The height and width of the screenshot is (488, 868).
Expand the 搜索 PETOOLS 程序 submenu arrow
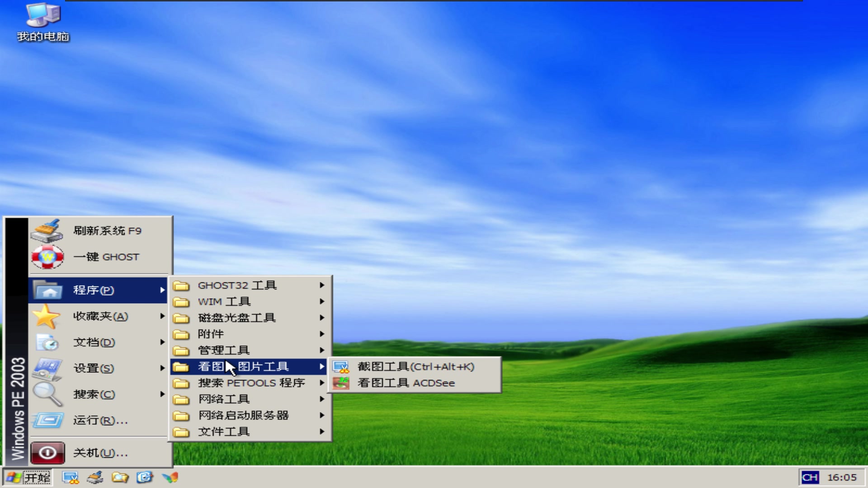tap(322, 383)
